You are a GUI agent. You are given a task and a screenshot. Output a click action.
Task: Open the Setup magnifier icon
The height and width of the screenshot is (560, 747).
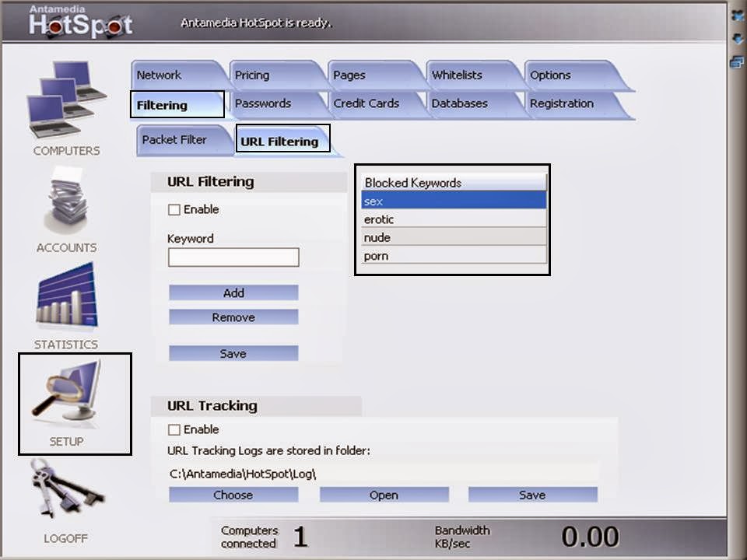tap(67, 393)
